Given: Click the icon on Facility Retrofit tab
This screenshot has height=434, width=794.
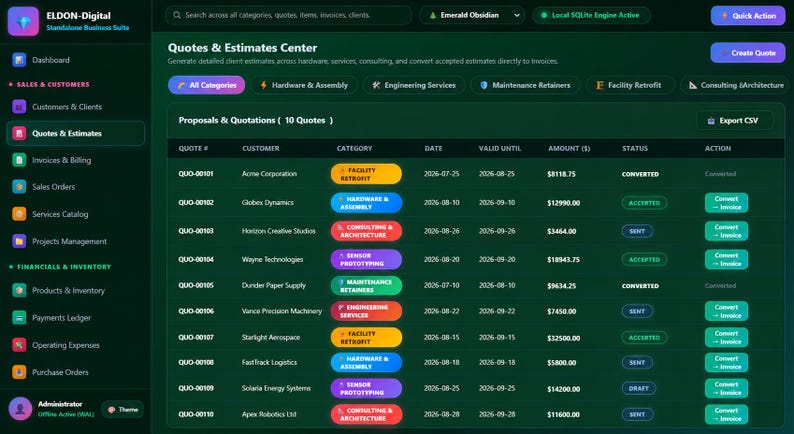Looking at the screenshot, I should click(x=600, y=85).
